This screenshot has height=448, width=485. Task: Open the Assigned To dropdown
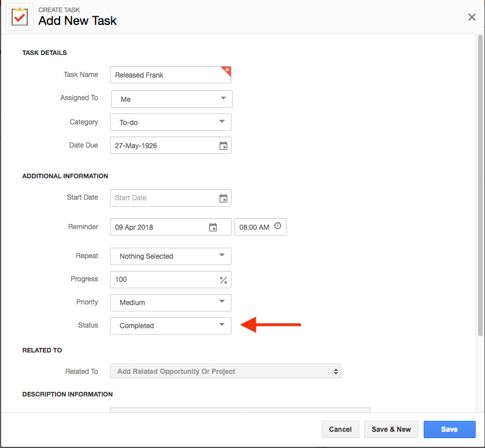172,99
